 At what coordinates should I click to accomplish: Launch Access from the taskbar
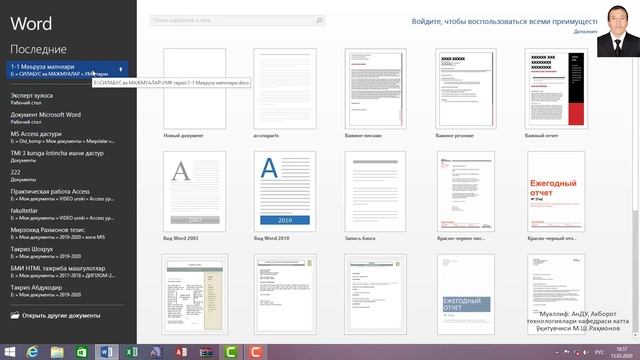coord(181,352)
